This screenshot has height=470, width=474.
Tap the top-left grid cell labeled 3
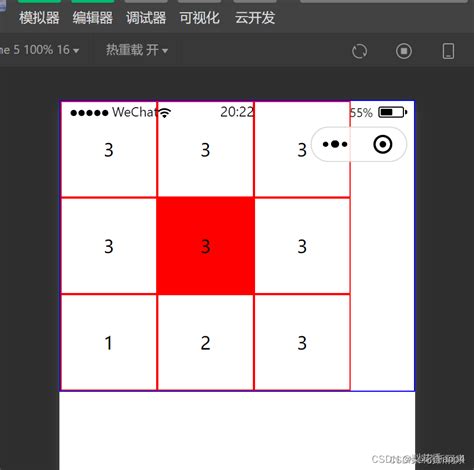click(x=109, y=149)
